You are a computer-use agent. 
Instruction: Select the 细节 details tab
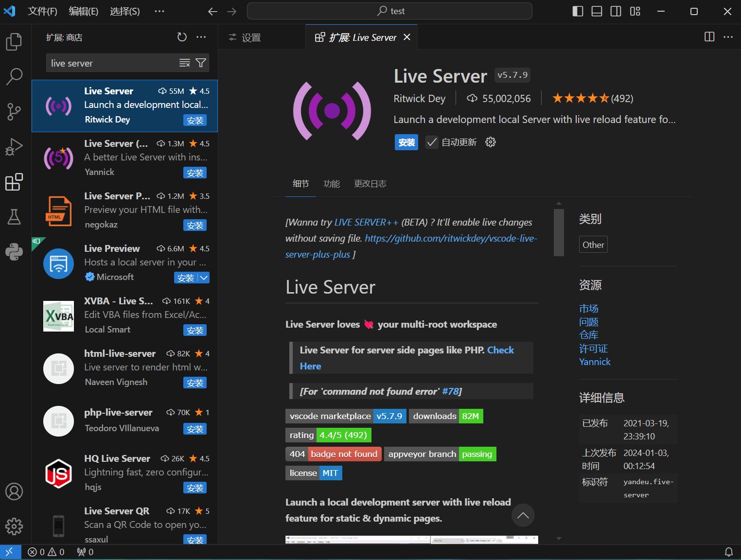click(301, 183)
